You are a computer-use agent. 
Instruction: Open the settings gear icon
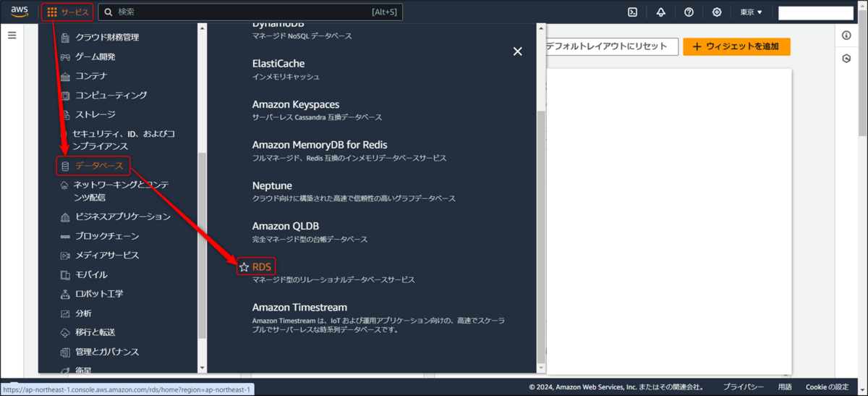717,12
